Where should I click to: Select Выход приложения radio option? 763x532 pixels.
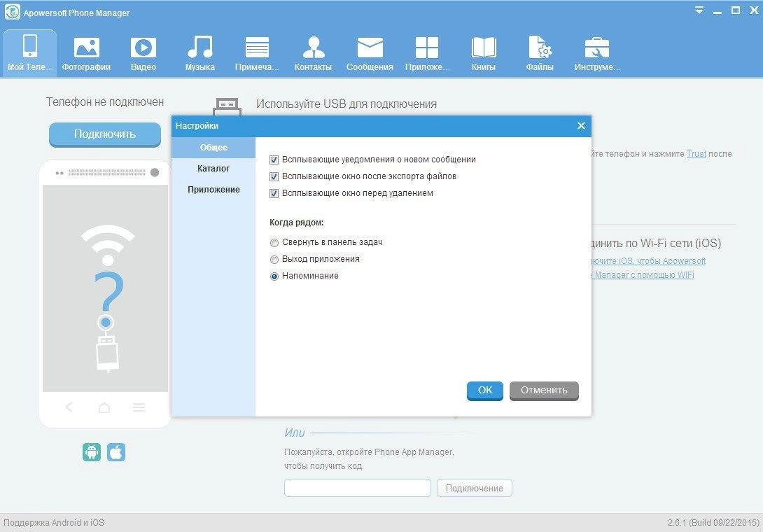pos(274,260)
